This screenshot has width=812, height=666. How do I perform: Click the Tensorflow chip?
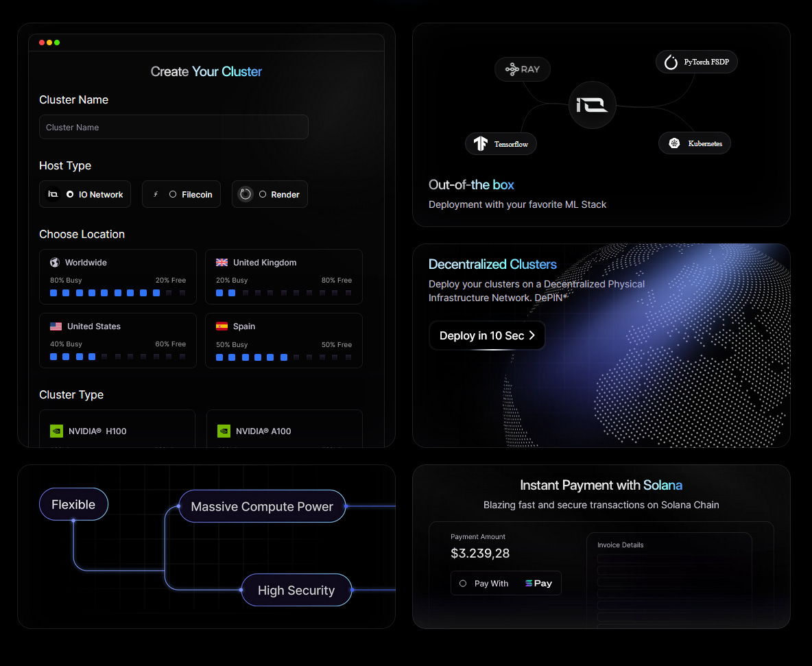(x=501, y=144)
